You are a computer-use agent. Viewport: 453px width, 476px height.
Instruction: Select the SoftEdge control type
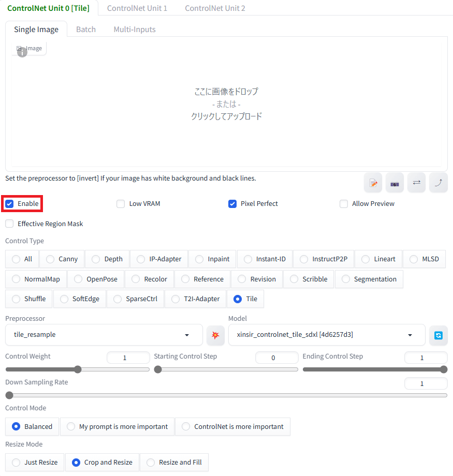80,299
